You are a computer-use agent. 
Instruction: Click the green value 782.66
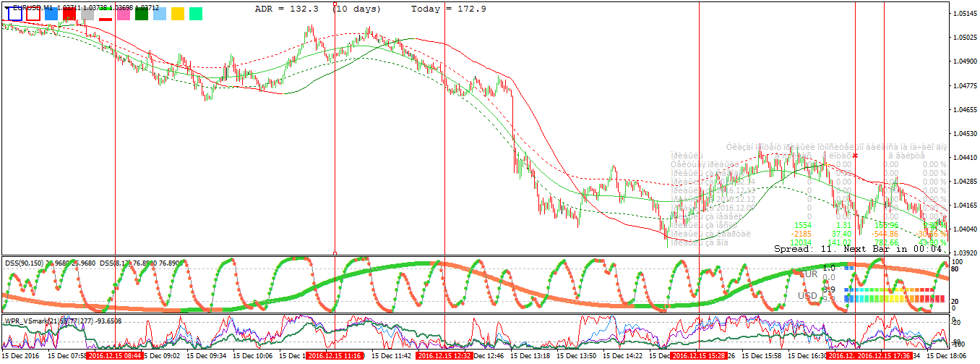click(886, 242)
